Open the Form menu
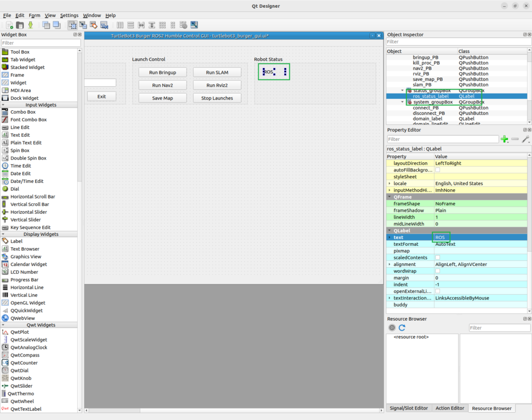The image size is (532, 420). point(34,15)
